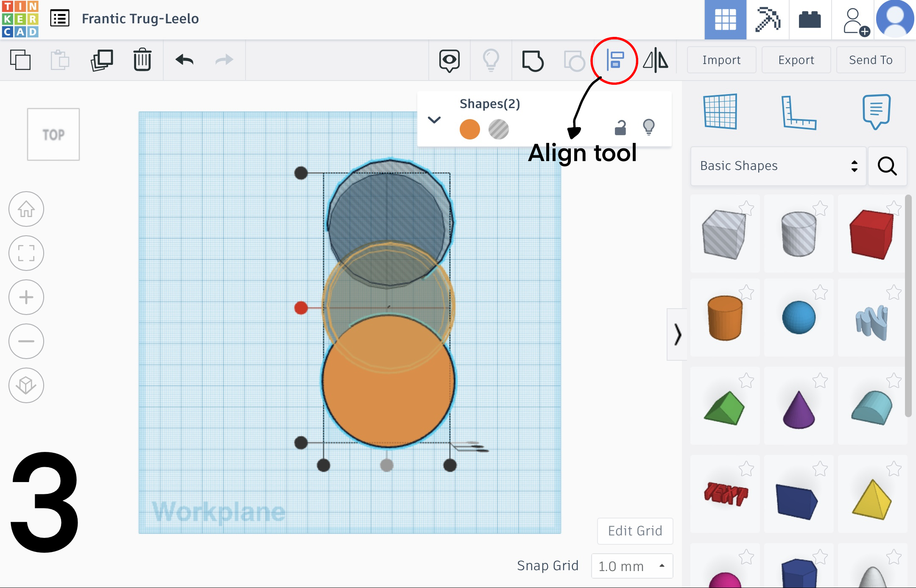Open the Export menu
The image size is (916, 588).
796,60
